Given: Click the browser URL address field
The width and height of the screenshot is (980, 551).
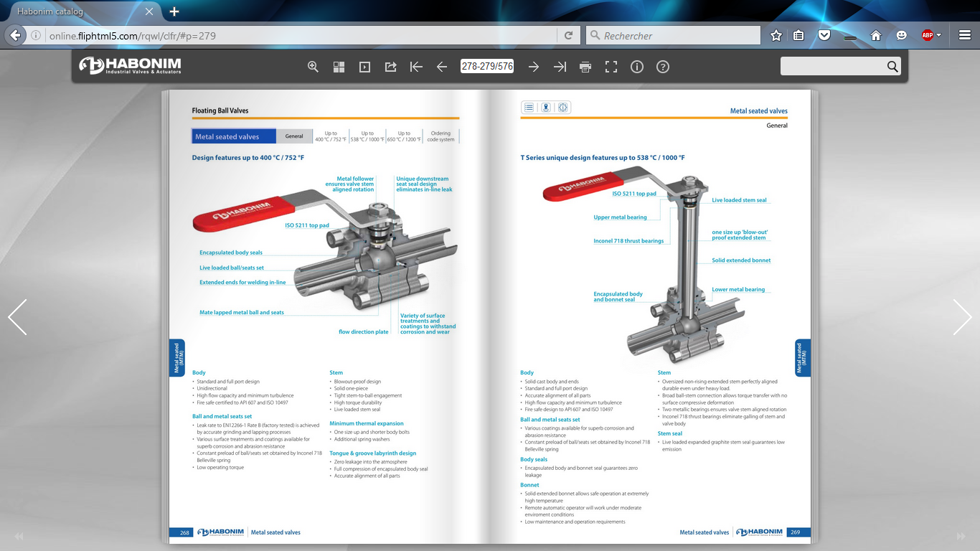Looking at the screenshot, I should (x=301, y=35).
